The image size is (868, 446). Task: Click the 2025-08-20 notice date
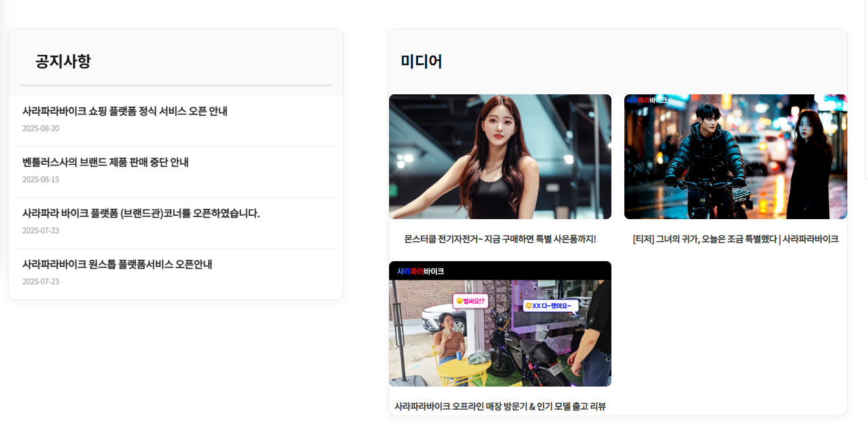[x=41, y=129]
